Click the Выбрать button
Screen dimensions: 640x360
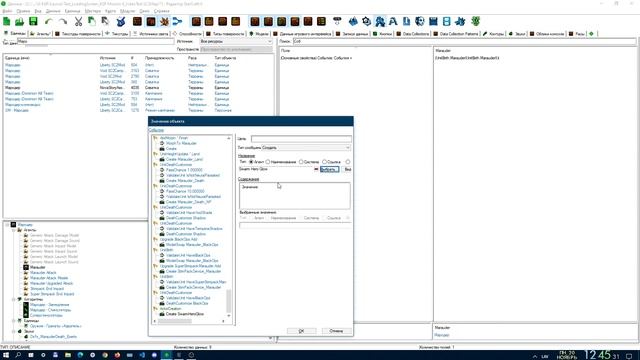click(329, 169)
